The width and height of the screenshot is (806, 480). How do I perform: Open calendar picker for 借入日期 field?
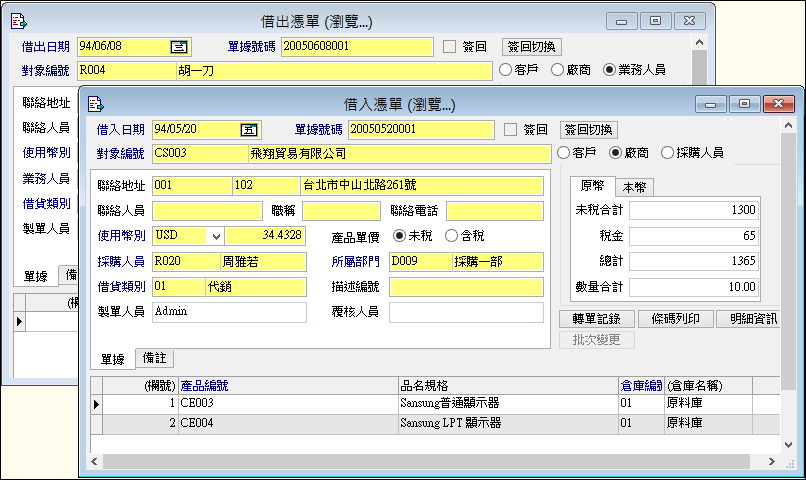248,129
